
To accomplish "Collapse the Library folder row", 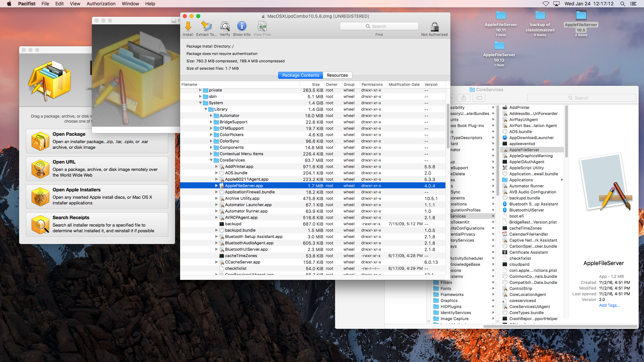I will 206,109.
